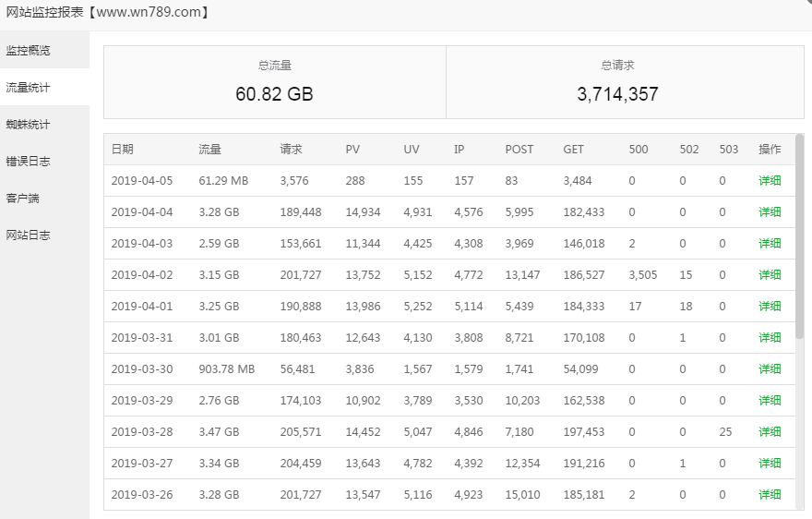Click 详细 for the 2019-03-27 entry

click(x=770, y=464)
